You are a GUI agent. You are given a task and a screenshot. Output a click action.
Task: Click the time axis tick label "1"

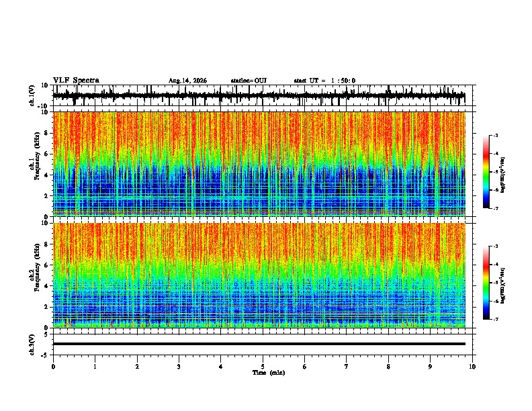click(95, 367)
